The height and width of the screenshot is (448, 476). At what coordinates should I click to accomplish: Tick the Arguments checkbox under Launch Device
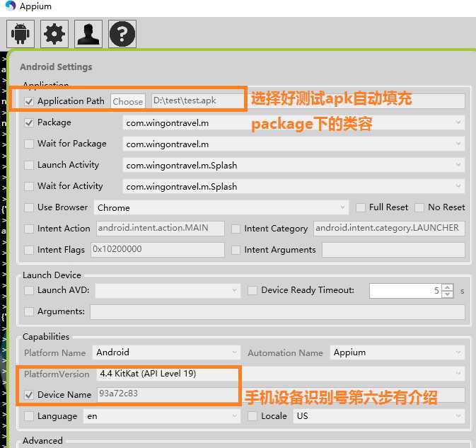point(29,311)
